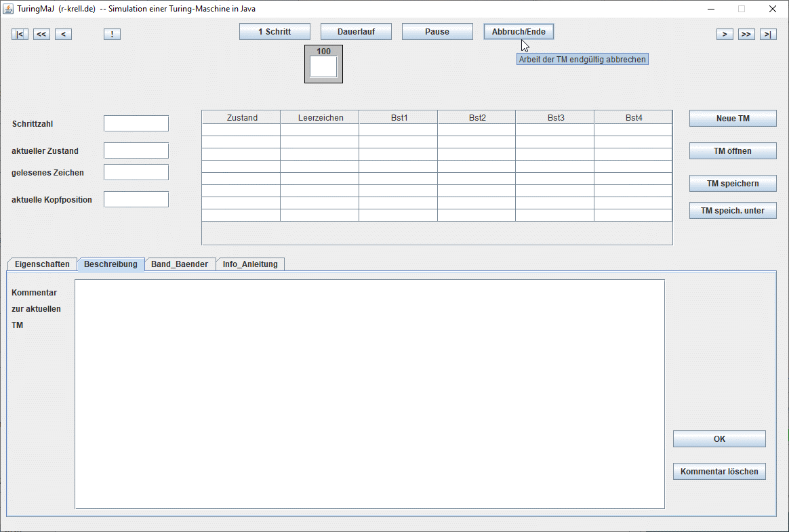Show the Info_Anleitung tab
The width and height of the screenshot is (789, 532).
coord(250,264)
